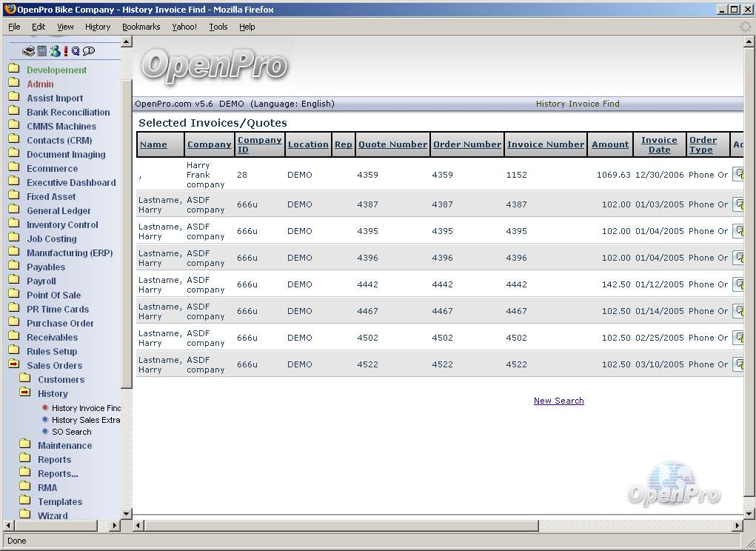Click action icon for invoice 1152 row
The image size is (756, 551).
pyautogui.click(x=737, y=175)
